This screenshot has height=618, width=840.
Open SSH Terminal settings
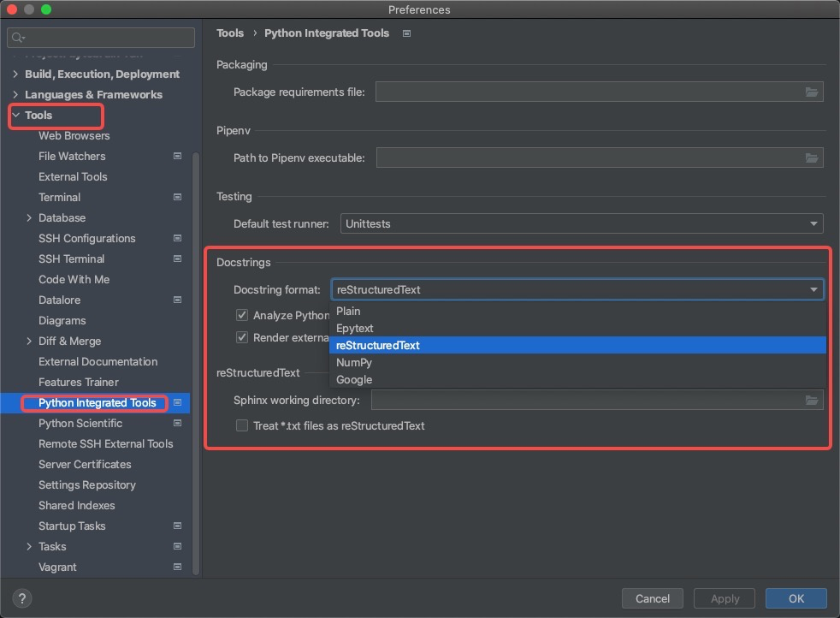pyautogui.click(x=71, y=258)
